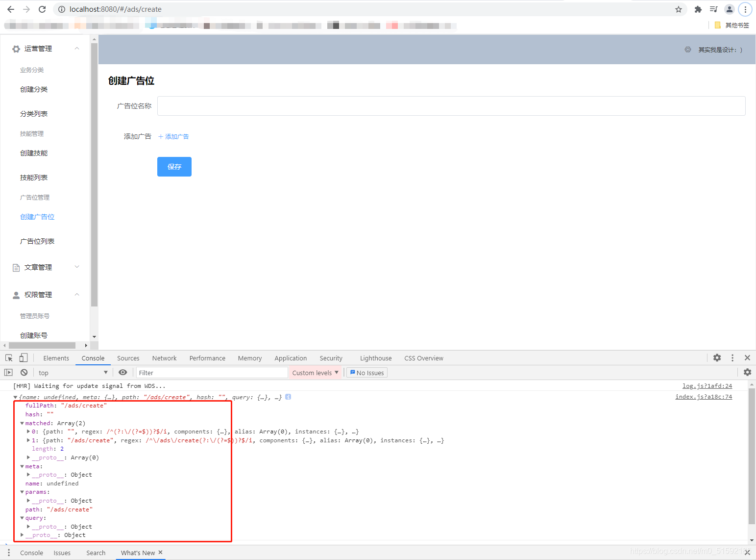Screen dimensions: 756x560
Task: Open Chrome's three-dot menu
Action: pos(745,9)
